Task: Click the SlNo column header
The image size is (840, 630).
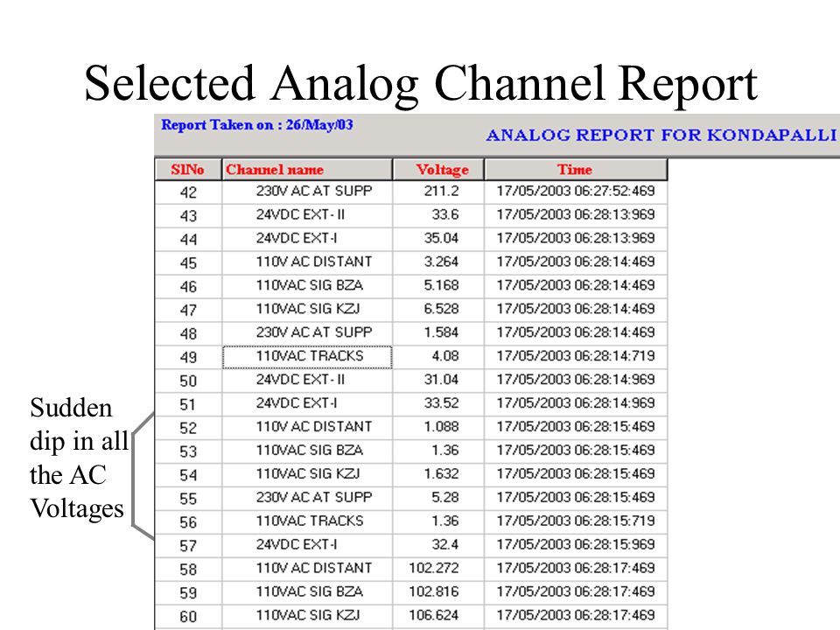Action: click(x=188, y=169)
